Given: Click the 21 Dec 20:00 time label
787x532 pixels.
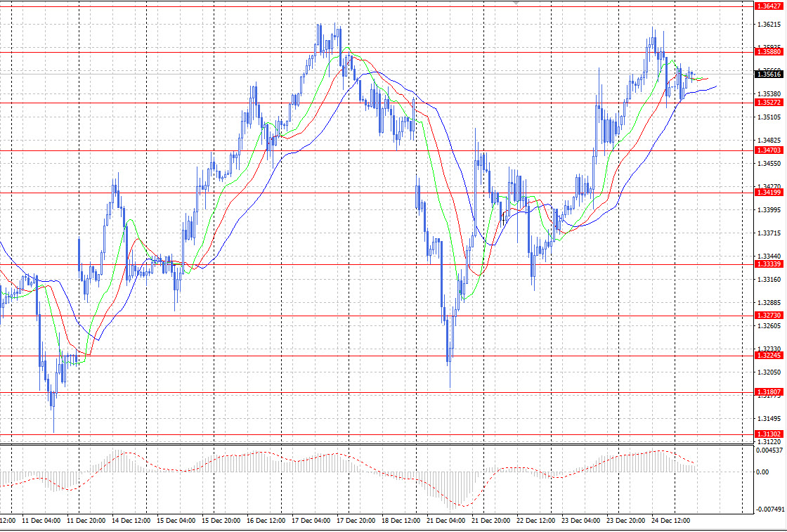Looking at the screenshot, I should 491,521.
